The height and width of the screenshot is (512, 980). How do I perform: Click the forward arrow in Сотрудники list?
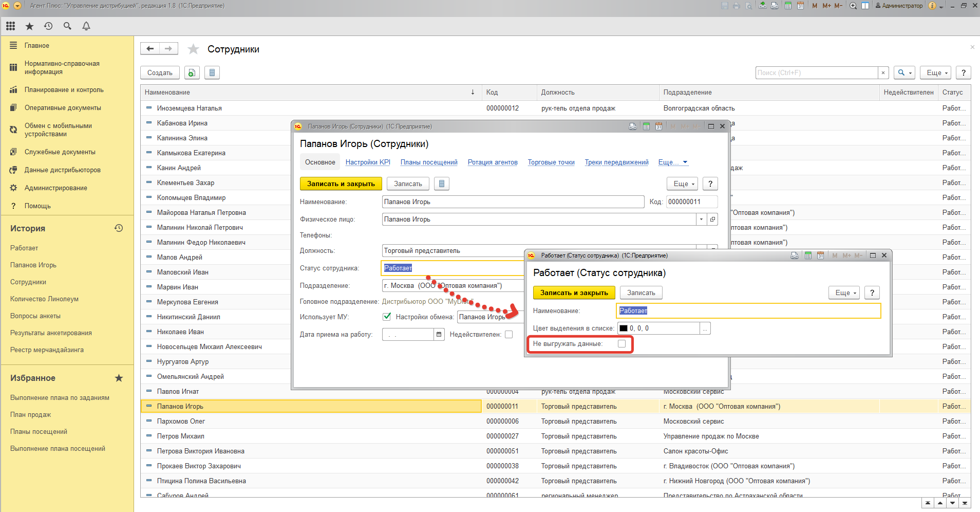169,48
